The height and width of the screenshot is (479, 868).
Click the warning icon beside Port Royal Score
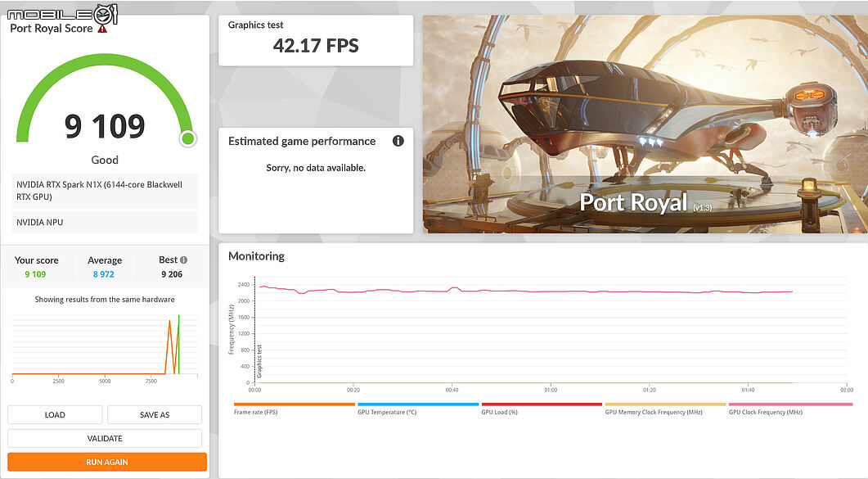[102, 28]
